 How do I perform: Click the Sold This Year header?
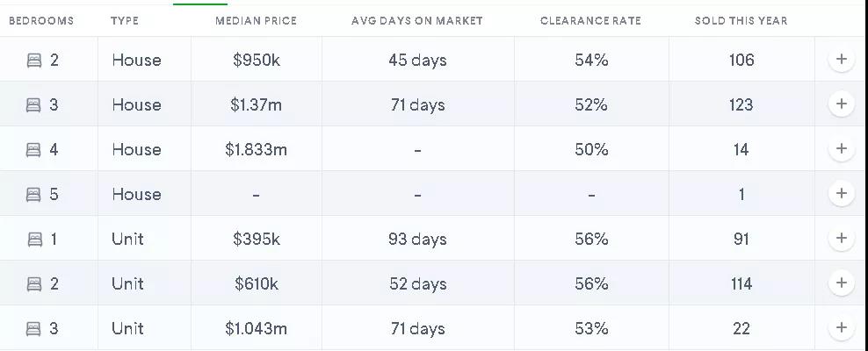pyautogui.click(x=741, y=20)
